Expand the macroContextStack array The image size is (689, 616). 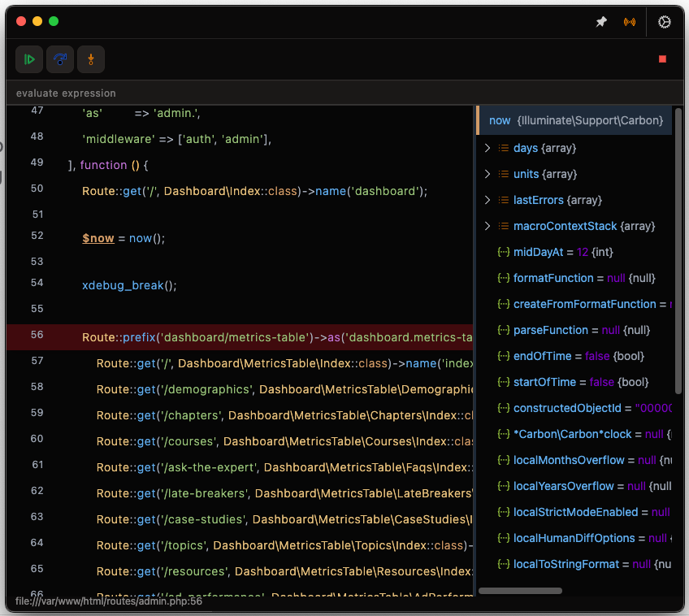pyautogui.click(x=487, y=226)
